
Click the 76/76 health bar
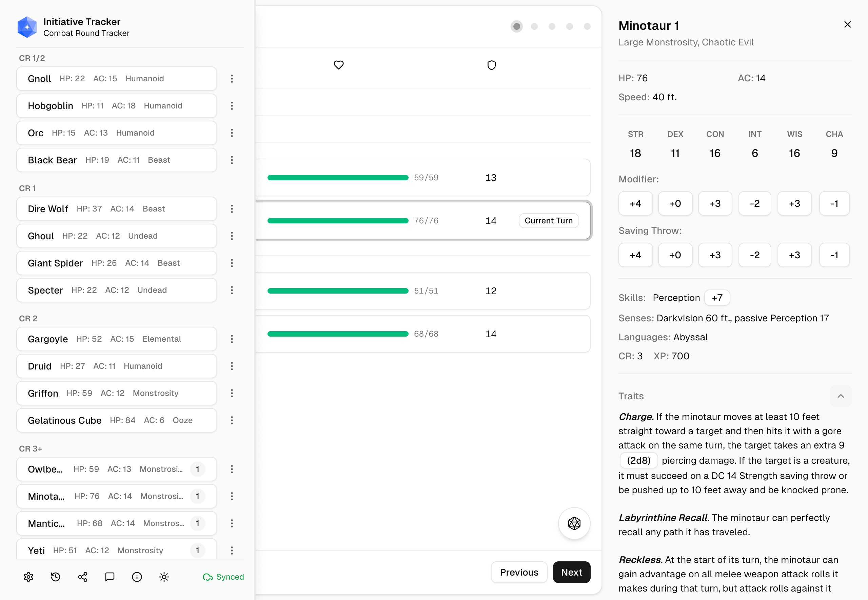point(338,221)
